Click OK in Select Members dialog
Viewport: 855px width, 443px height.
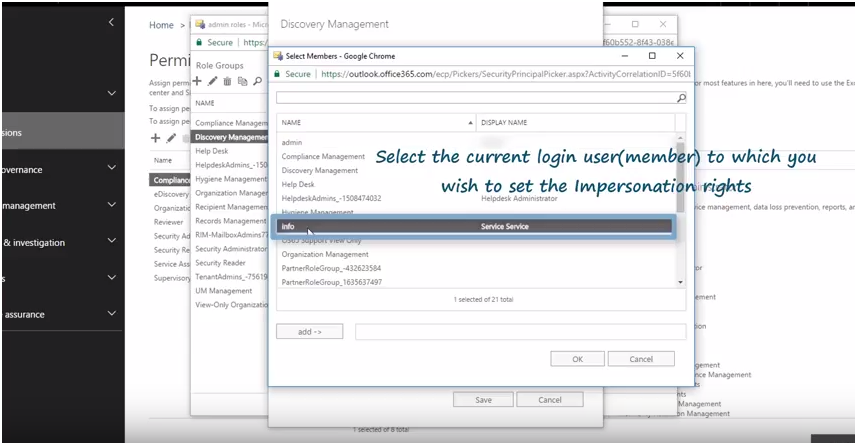click(x=577, y=359)
